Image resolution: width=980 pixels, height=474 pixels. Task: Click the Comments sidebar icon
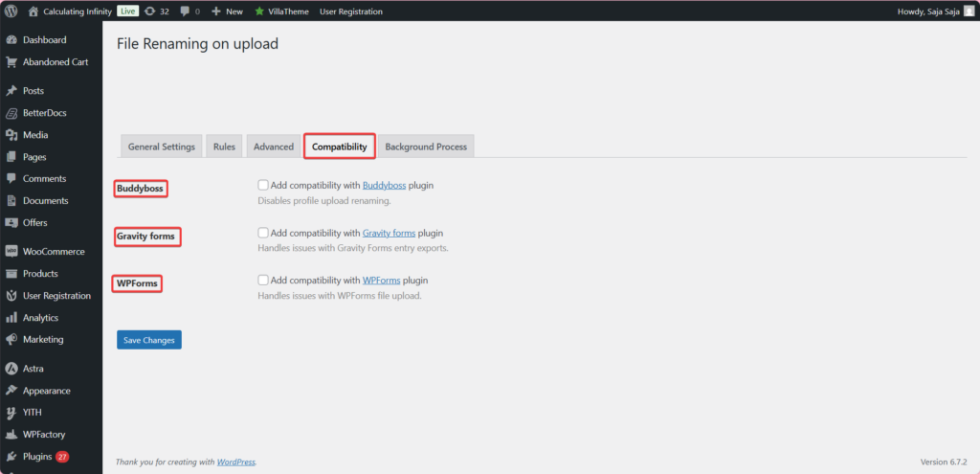coord(11,179)
